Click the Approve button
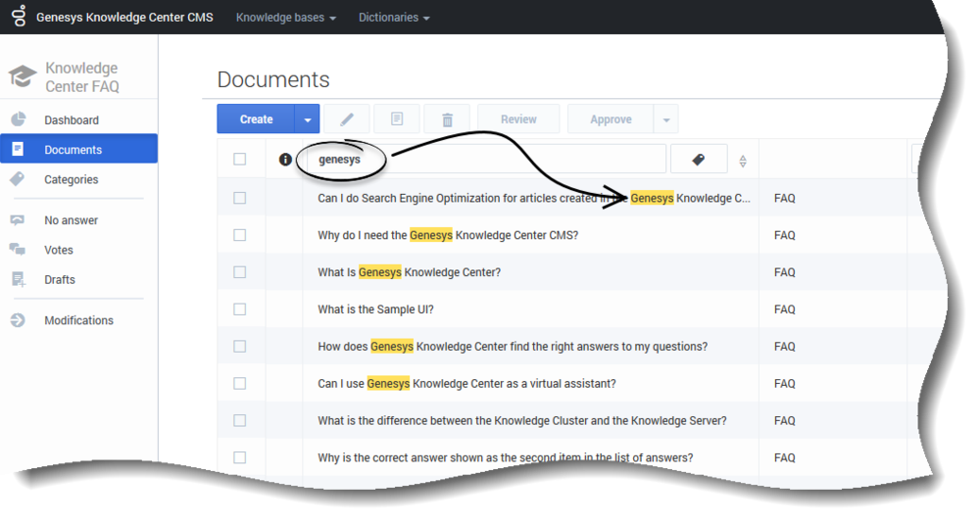 click(x=612, y=119)
